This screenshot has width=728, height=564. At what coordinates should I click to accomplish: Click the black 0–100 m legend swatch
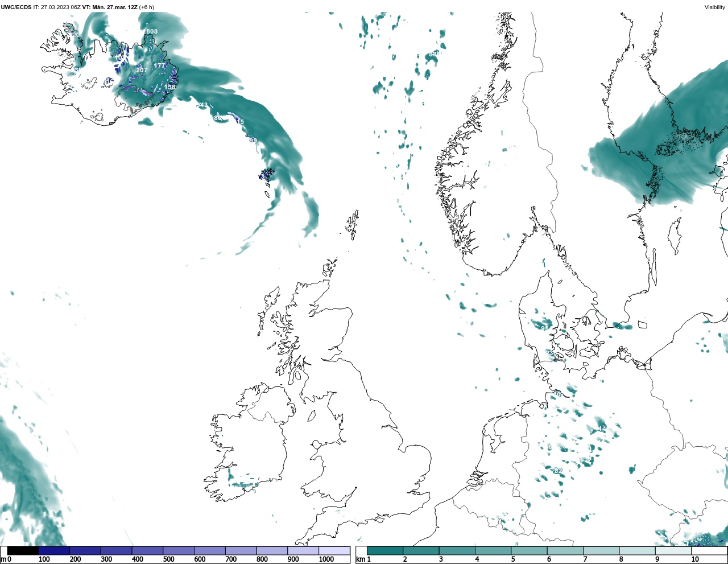tap(23, 550)
